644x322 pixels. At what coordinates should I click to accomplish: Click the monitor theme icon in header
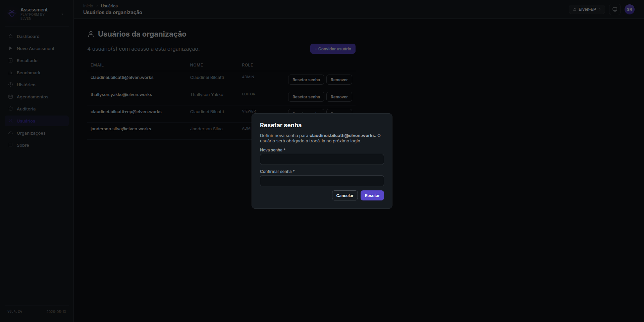click(x=614, y=9)
